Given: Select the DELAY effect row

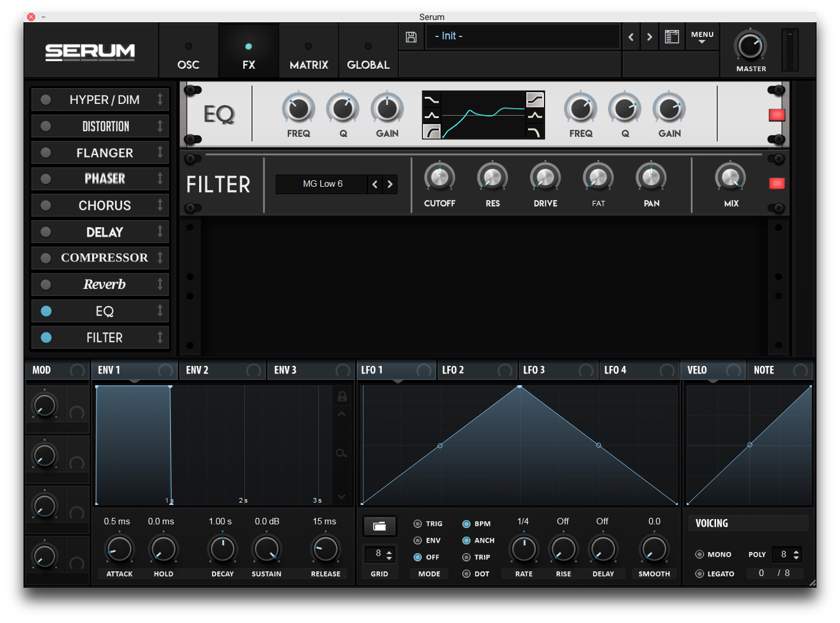Looking at the screenshot, I should tap(100, 232).
